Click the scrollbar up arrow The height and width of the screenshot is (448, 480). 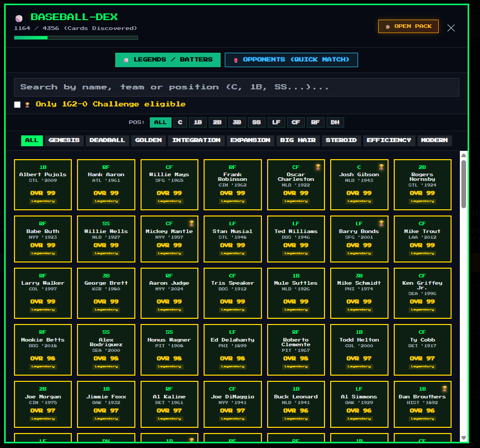click(x=464, y=155)
